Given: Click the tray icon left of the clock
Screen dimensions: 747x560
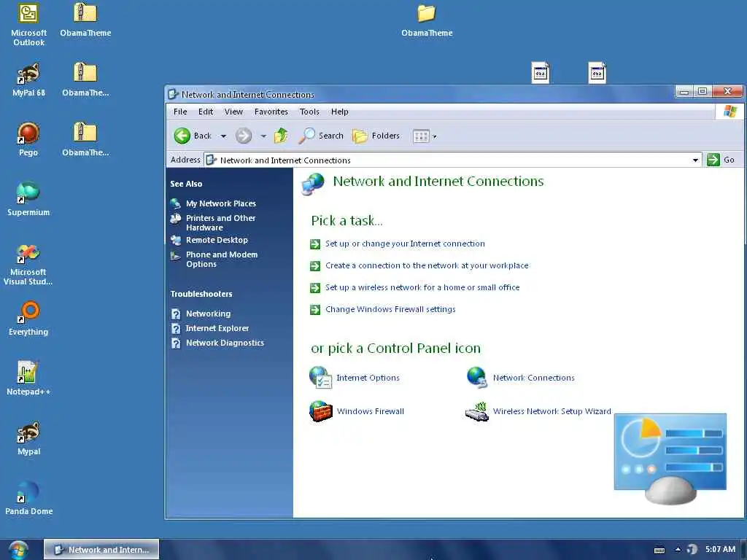Looking at the screenshot, I should [692, 550].
